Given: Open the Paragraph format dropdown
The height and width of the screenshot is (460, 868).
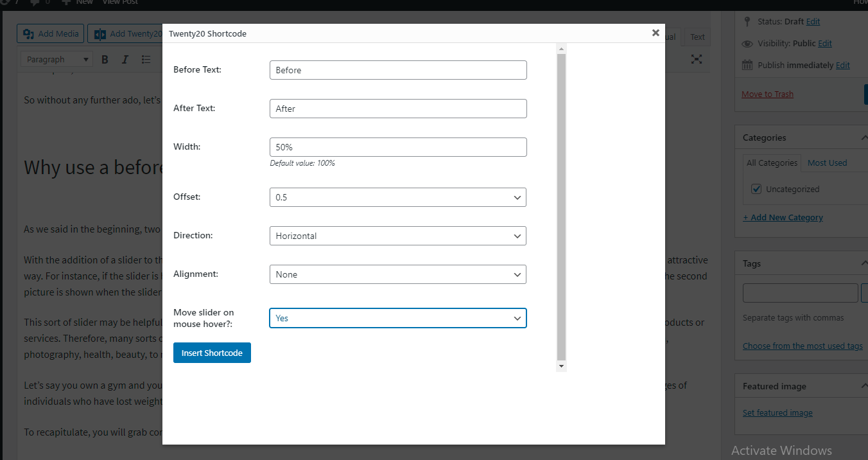Looking at the screenshot, I should click(x=57, y=59).
